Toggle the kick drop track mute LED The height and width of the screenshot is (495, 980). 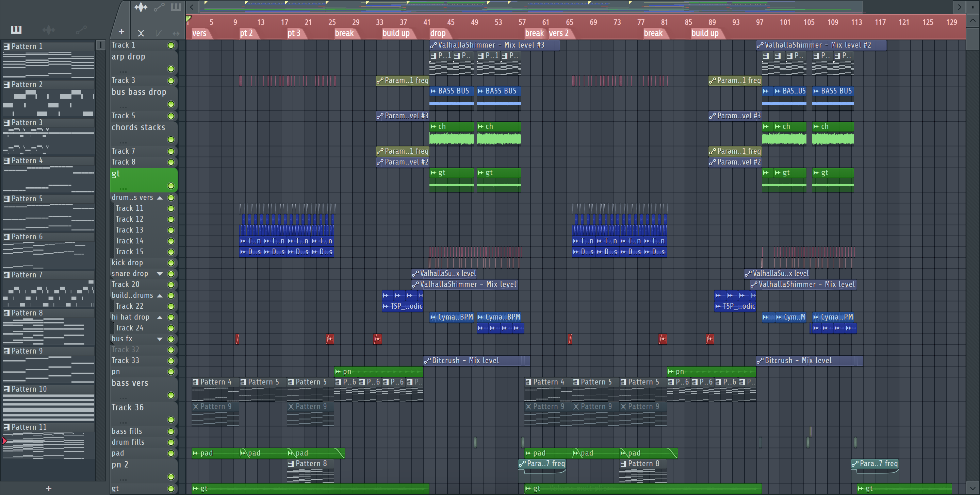171,263
